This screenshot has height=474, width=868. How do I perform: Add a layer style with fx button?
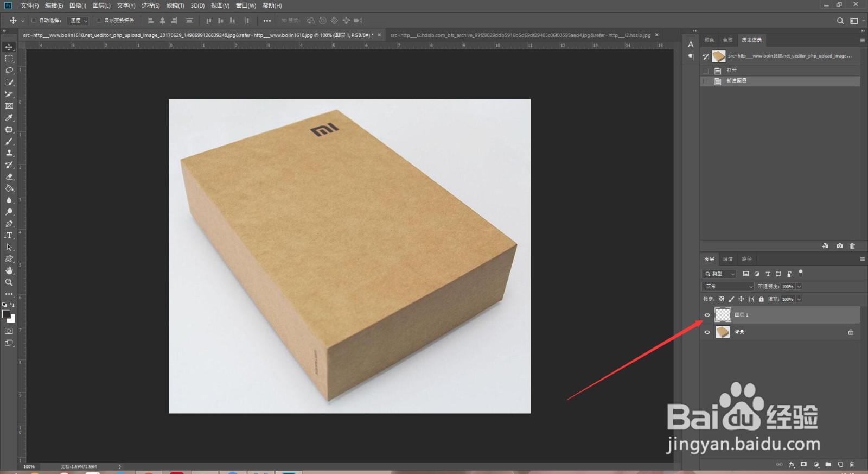pyautogui.click(x=792, y=465)
